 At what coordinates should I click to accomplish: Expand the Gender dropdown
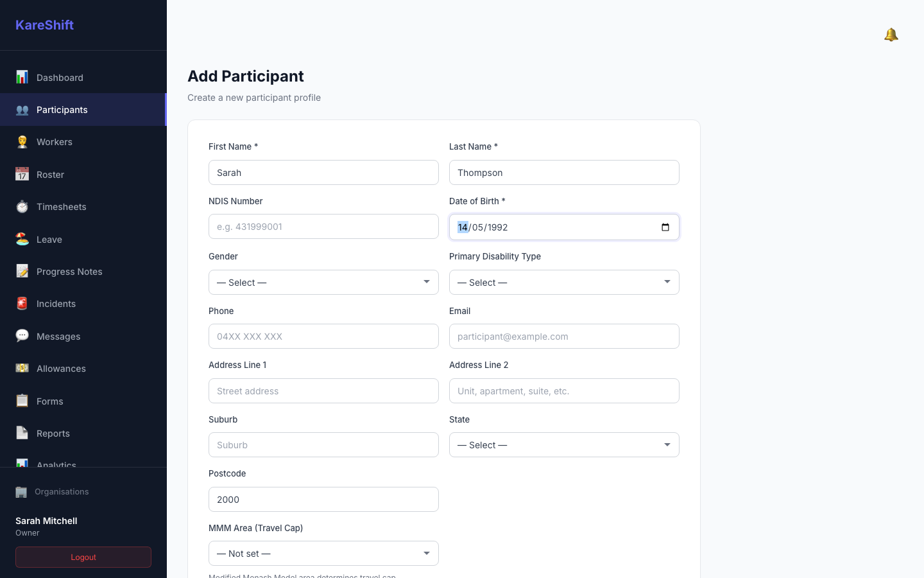(323, 282)
